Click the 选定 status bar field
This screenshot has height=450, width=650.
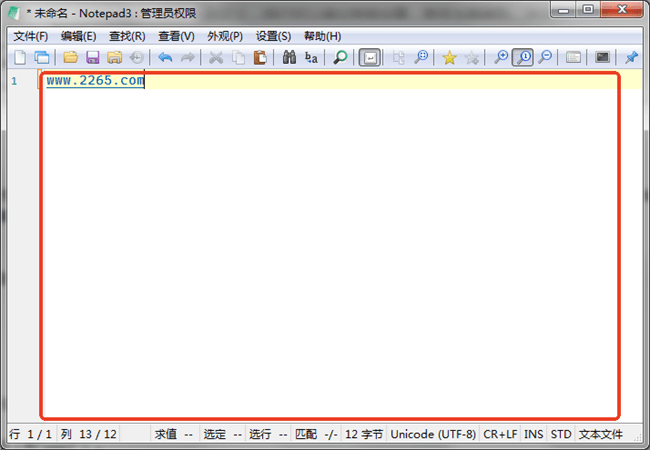point(223,434)
